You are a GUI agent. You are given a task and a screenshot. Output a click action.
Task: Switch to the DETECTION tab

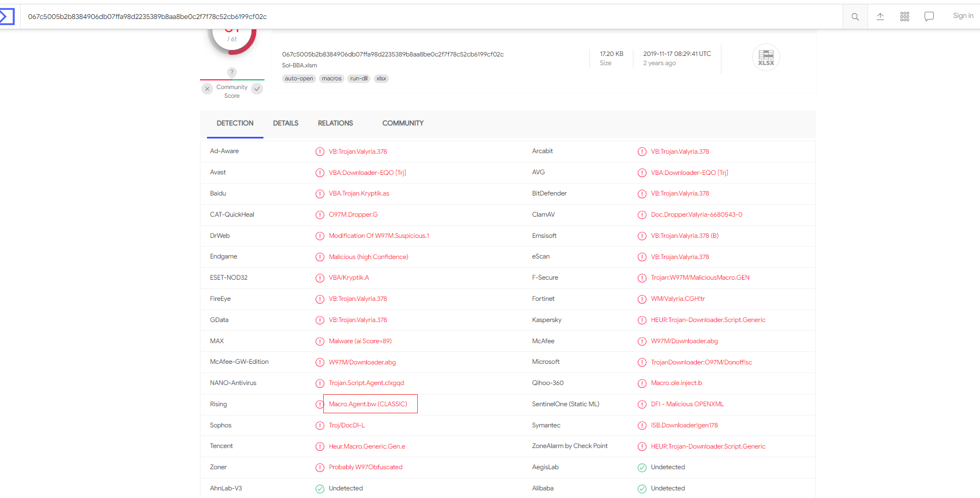tap(235, 123)
